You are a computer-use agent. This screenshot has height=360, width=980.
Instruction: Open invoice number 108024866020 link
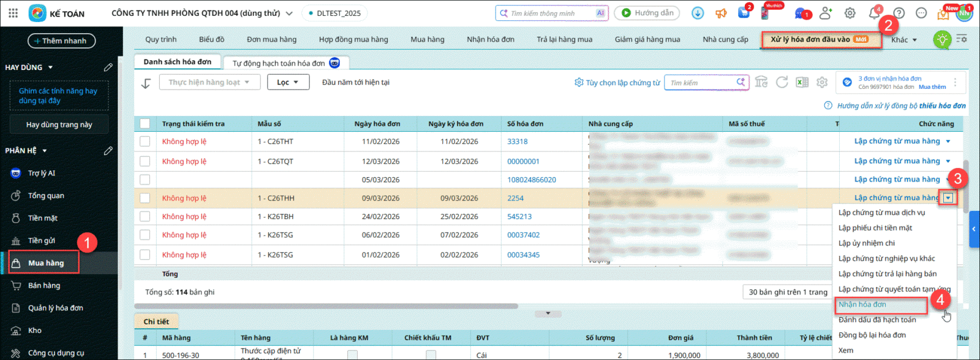coord(531,180)
